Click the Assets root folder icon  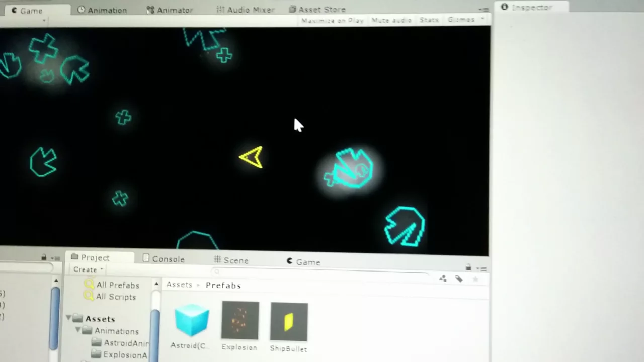click(77, 318)
